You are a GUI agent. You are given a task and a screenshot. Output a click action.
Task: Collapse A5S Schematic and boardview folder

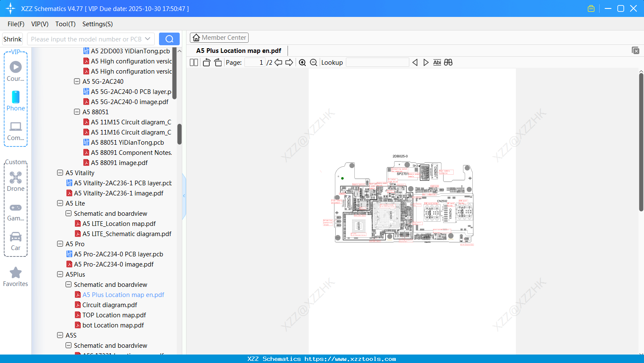(69, 345)
